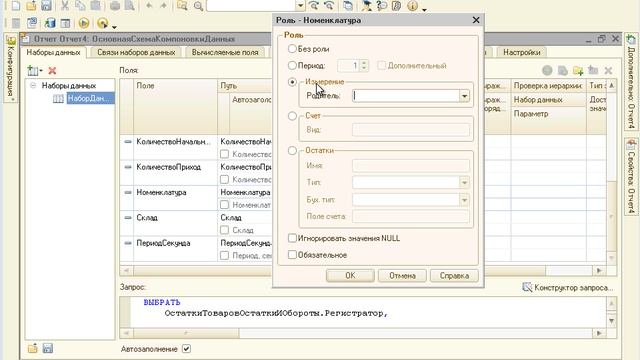640x360 pixels.
Task: Open the Родитель dropdown arrow
Action: 464,96
